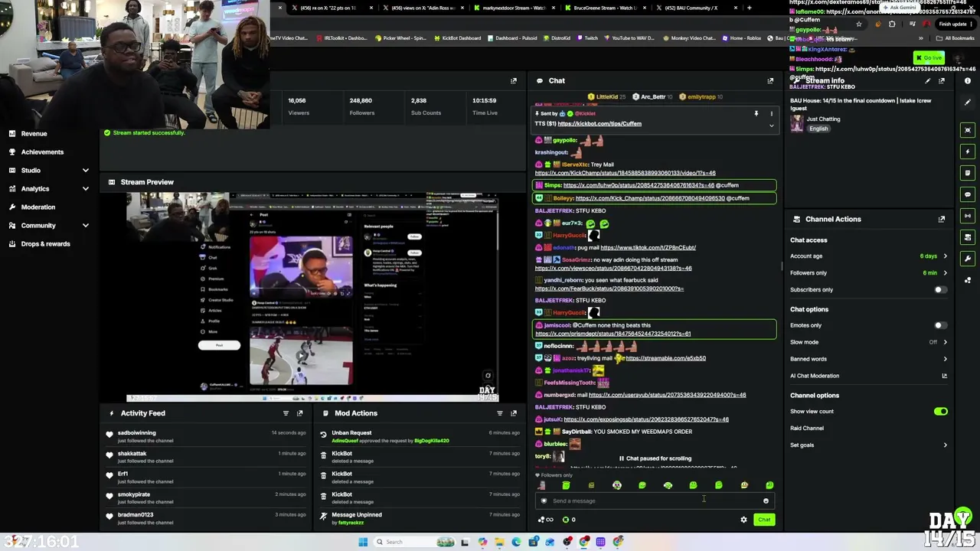
Task: Click the info icon in right sidebar
Action: 968,80
